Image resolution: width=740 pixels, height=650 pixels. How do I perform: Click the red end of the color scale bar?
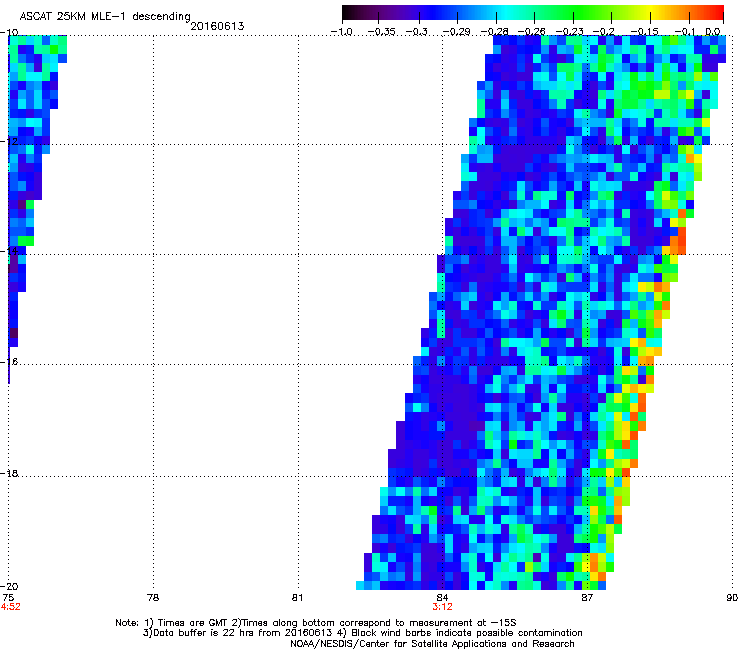pyautogui.click(x=715, y=13)
